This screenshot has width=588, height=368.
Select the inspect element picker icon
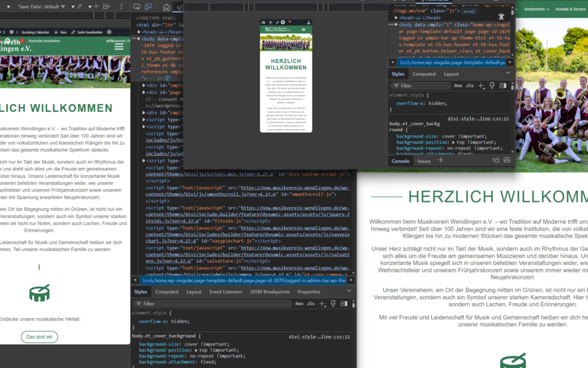(136, 7)
